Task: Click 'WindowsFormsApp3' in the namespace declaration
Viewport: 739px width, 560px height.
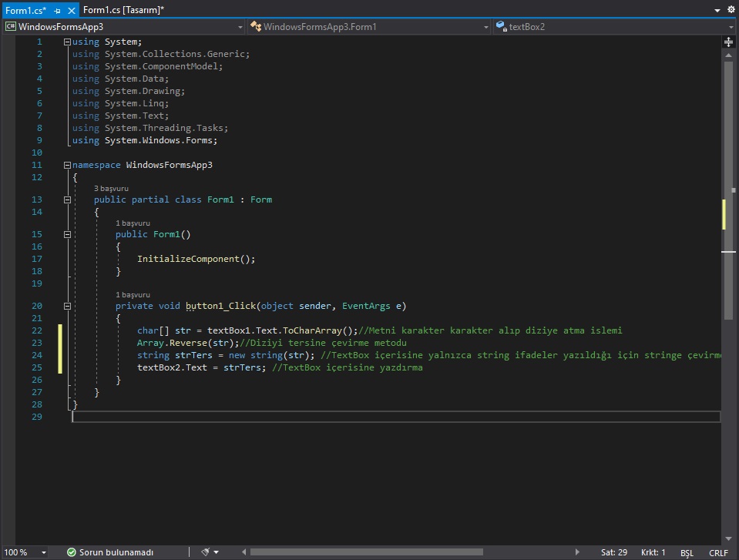Action: pos(170,166)
